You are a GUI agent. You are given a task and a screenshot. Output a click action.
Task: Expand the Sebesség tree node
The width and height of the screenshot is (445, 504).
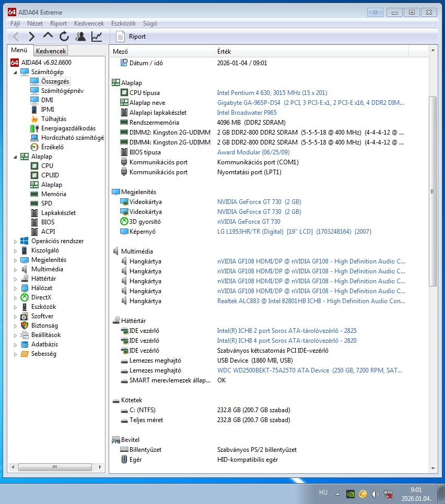15,354
